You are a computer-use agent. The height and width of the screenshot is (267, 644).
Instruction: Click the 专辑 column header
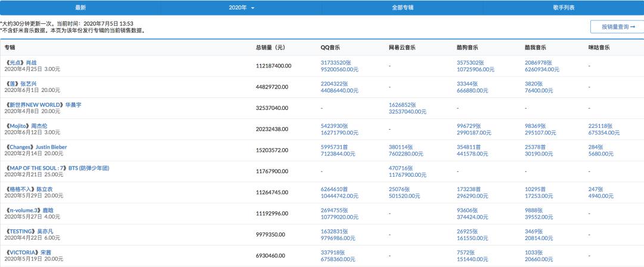(x=10, y=47)
